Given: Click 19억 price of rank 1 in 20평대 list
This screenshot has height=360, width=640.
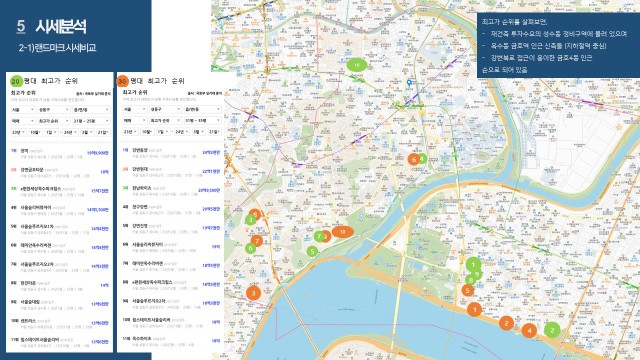Looking at the screenshot, I should (98, 153).
